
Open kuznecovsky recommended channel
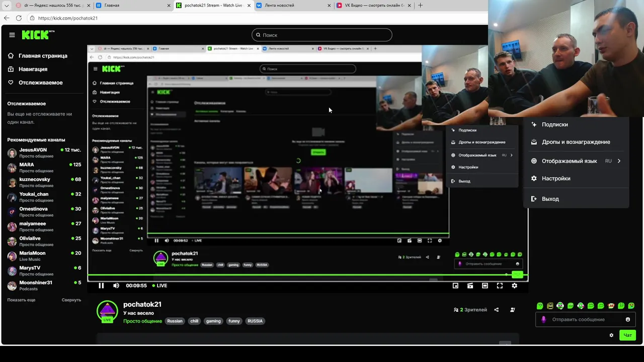(x=44, y=182)
